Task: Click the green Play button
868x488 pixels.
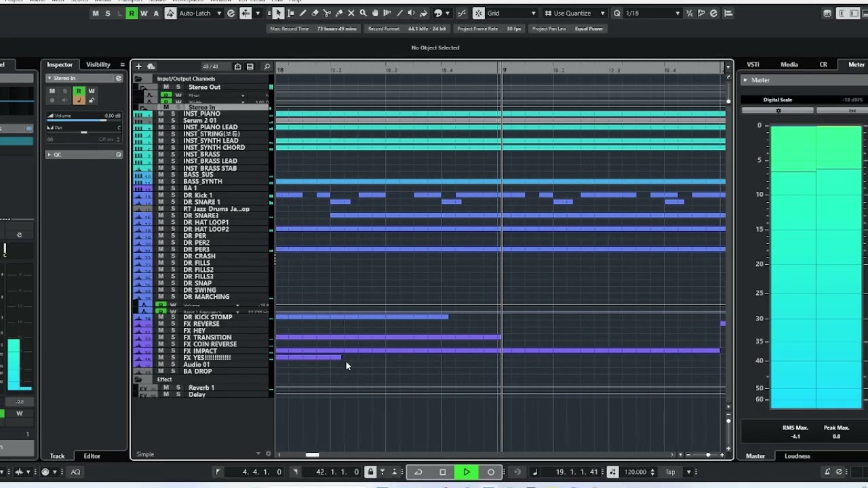Action: [x=467, y=472]
